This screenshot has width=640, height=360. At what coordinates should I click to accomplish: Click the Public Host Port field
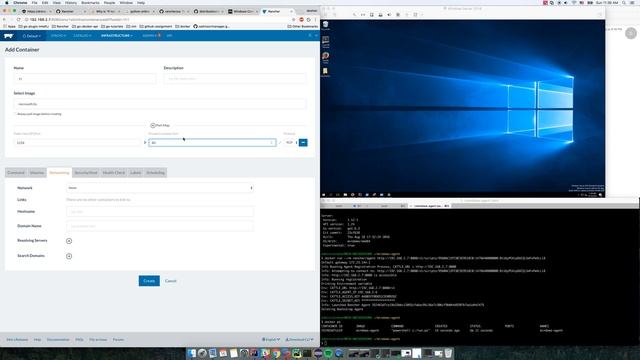[x=77, y=143]
